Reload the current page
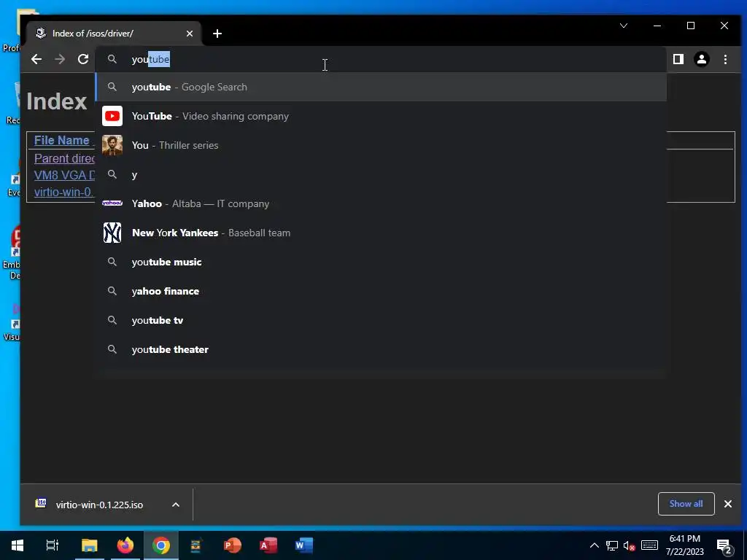The image size is (747, 560). (83, 59)
